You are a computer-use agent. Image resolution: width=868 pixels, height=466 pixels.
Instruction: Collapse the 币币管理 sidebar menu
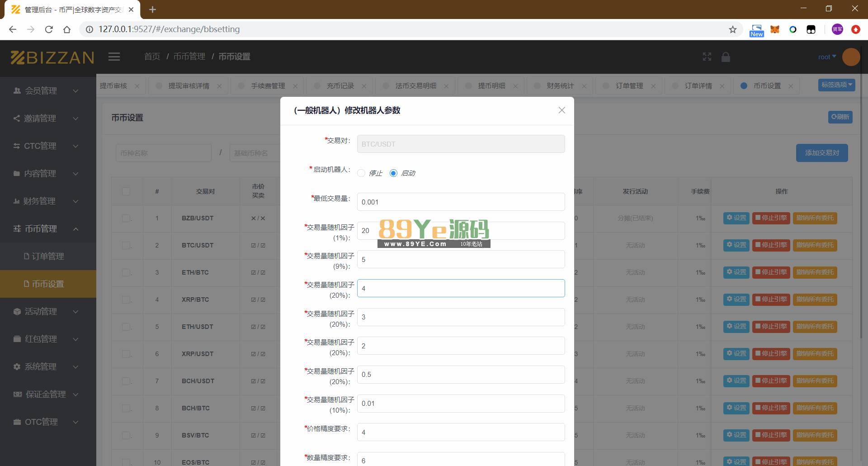click(48, 229)
